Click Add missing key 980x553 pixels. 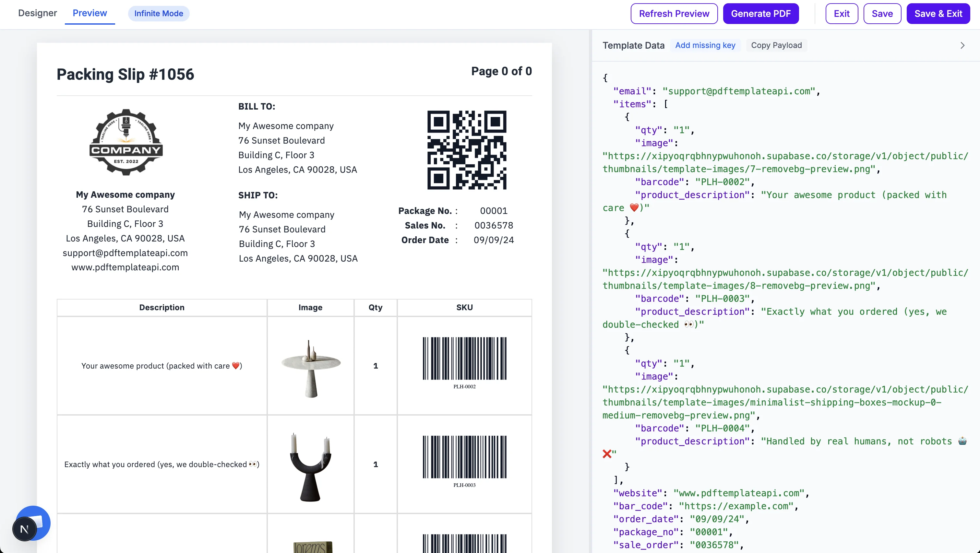[x=705, y=45]
